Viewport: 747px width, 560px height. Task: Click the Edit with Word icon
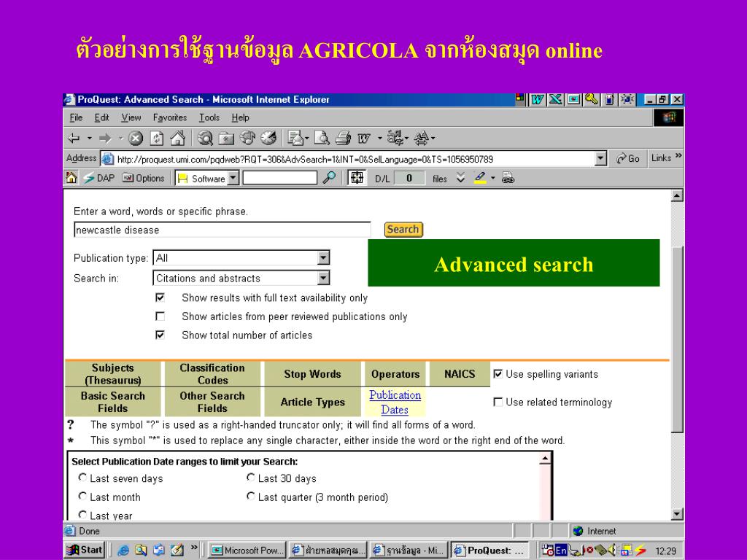click(364, 139)
